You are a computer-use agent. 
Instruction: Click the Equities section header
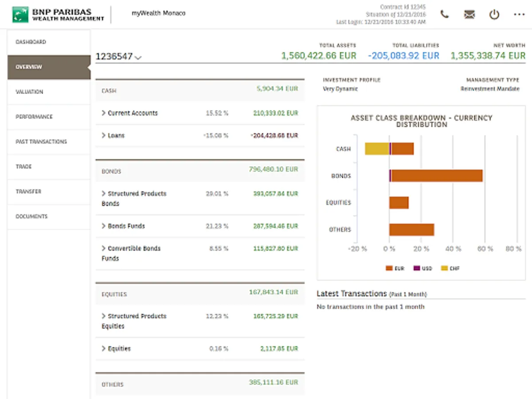tap(200, 294)
